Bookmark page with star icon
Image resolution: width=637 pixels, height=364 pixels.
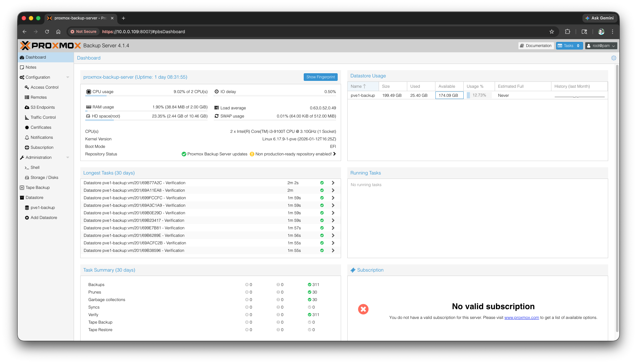tap(552, 32)
